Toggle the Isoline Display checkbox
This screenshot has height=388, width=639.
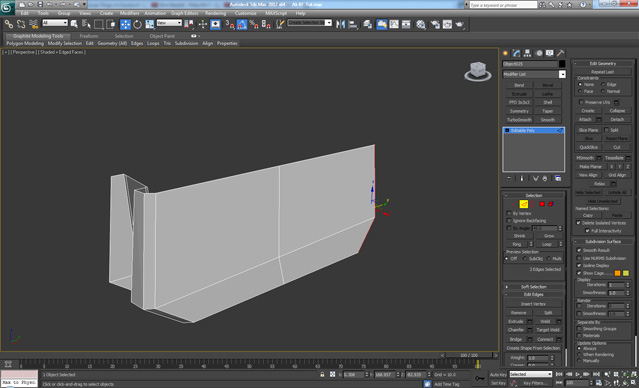(x=579, y=265)
